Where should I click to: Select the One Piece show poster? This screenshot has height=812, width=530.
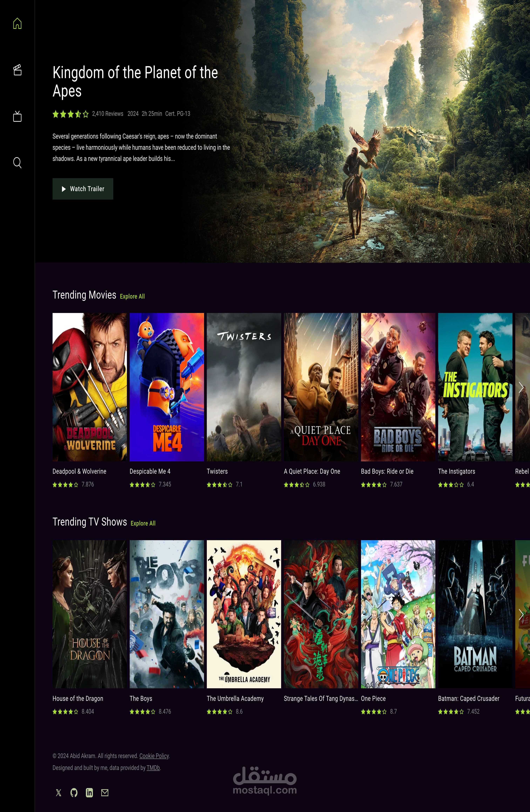coord(398,614)
